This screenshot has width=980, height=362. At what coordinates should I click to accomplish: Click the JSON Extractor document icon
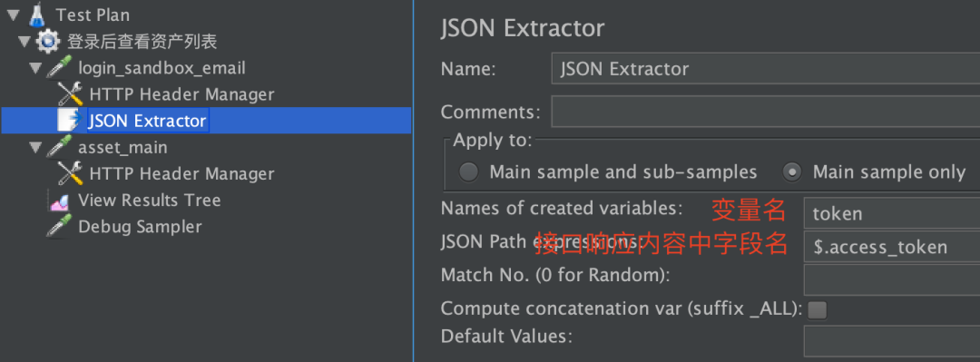click(x=67, y=120)
